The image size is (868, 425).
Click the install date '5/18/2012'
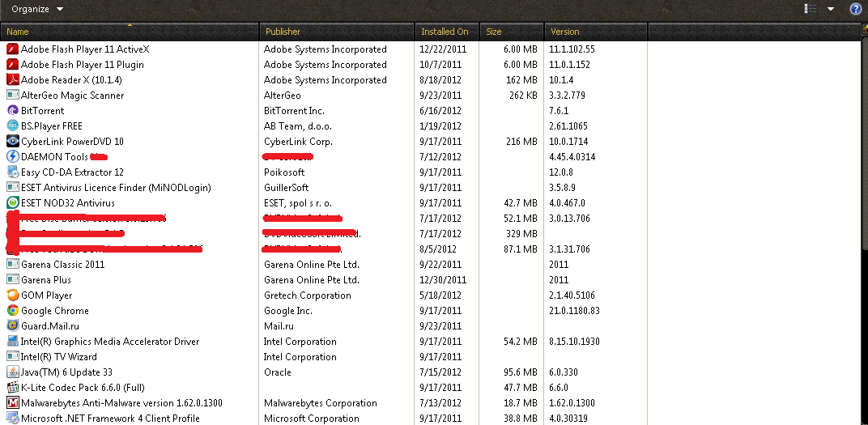[x=441, y=295]
